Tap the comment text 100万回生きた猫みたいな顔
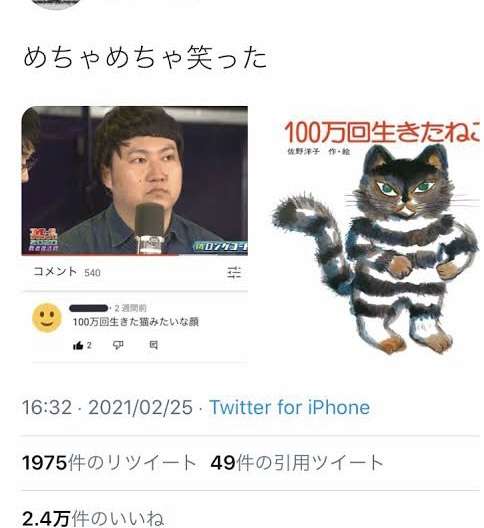Viewport: 484px width, 528px height. (x=136, y=322)
